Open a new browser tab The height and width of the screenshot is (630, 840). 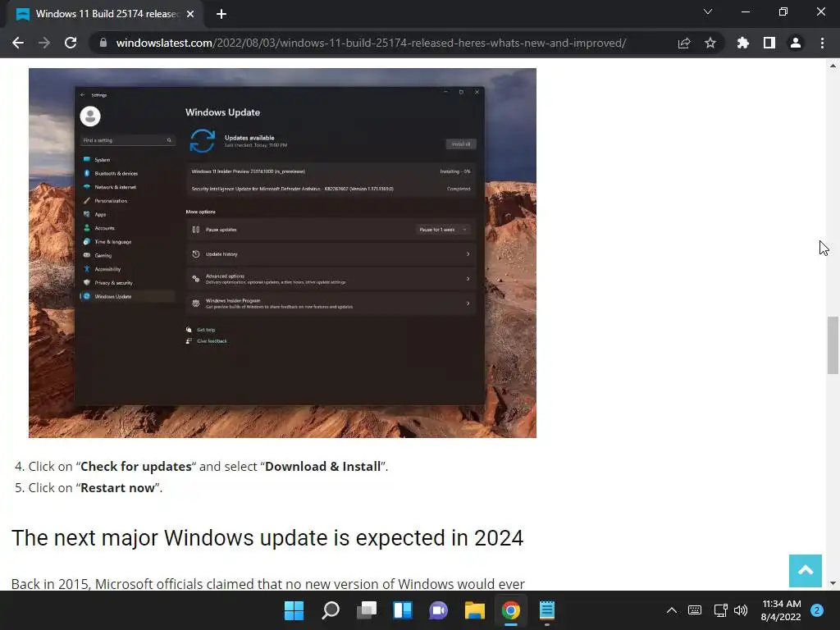coord(221,14)
